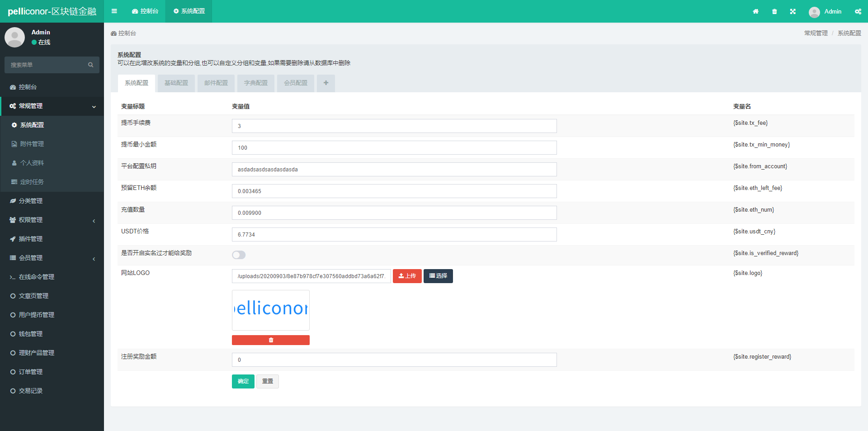Click the Admin avatar in the top bar
The width and height of the screenshot is (868, 431).
pos(814,12)
